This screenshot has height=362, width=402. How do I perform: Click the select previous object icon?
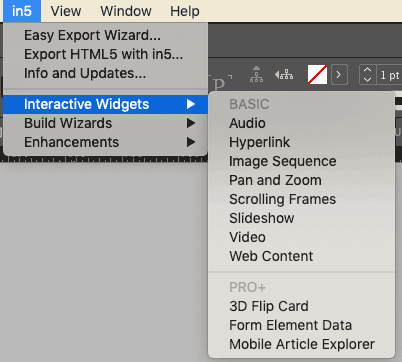coord(284,75)
